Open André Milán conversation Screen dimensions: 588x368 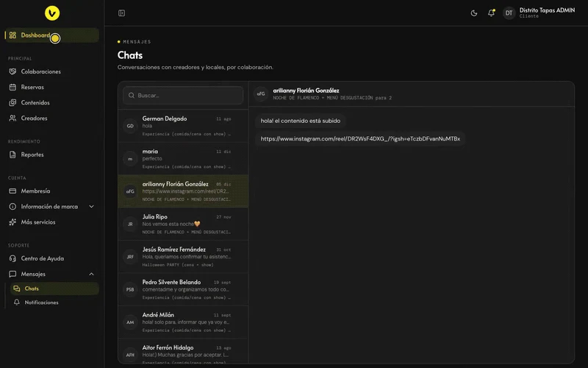point(183,322)
